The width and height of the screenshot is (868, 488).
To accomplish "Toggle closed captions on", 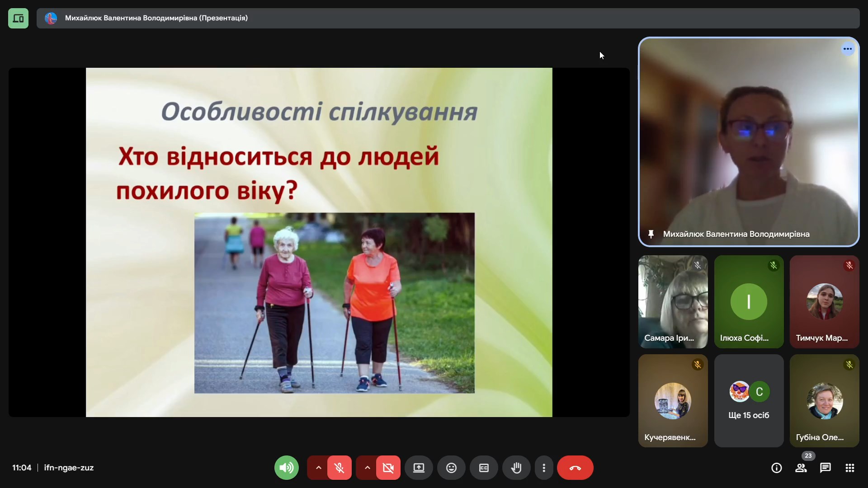I will pyautogui.click(x=484, y=468).
